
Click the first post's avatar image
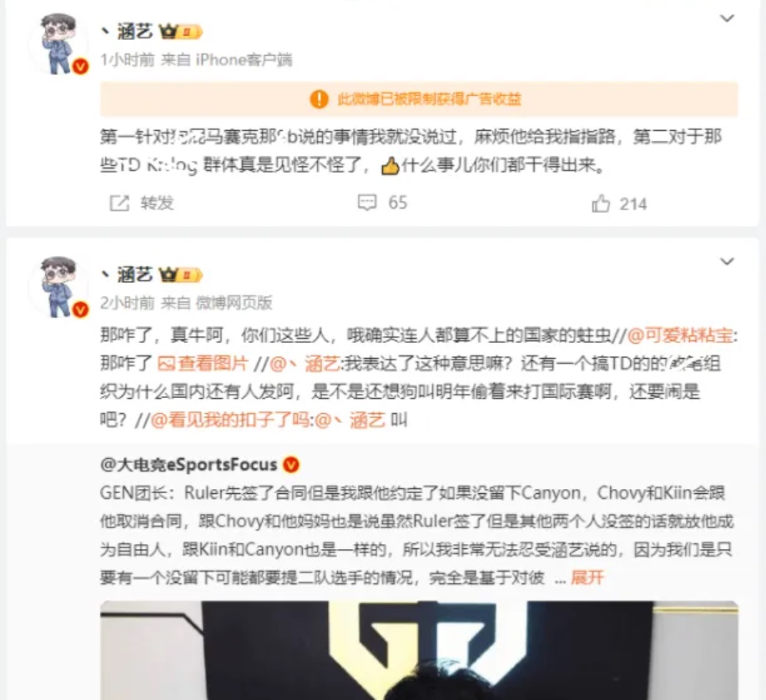58,44
